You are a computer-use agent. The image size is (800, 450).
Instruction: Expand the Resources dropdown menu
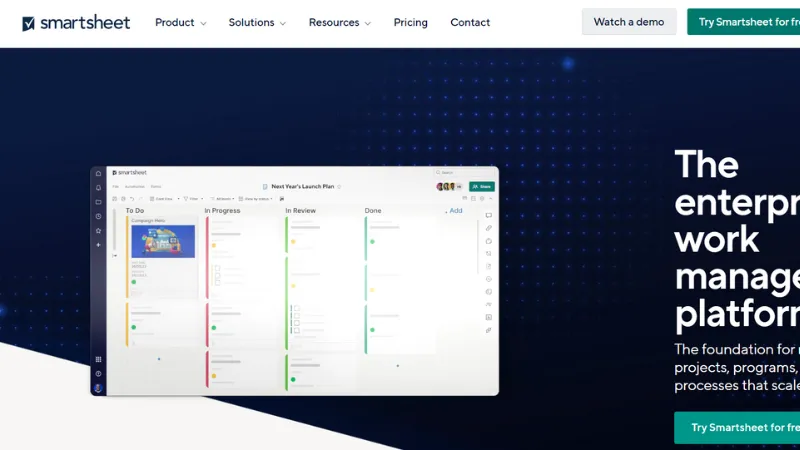coord(339,22)
